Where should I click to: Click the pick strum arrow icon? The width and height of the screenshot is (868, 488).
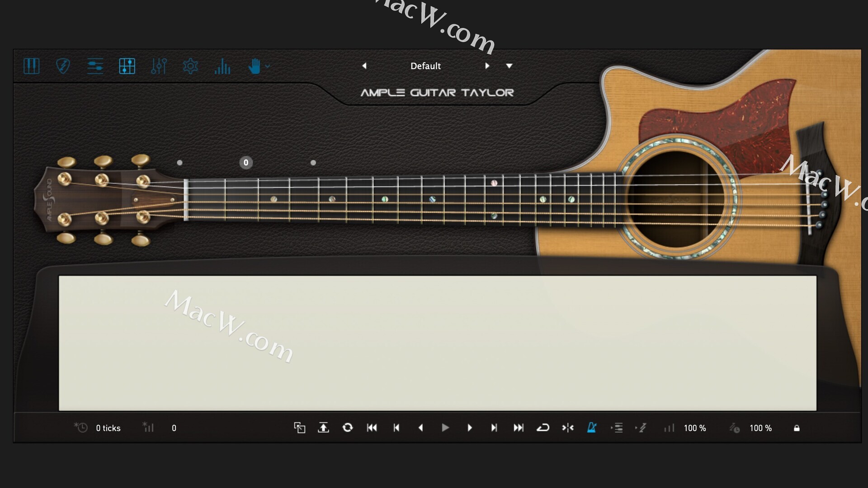[x=641, y=427]
